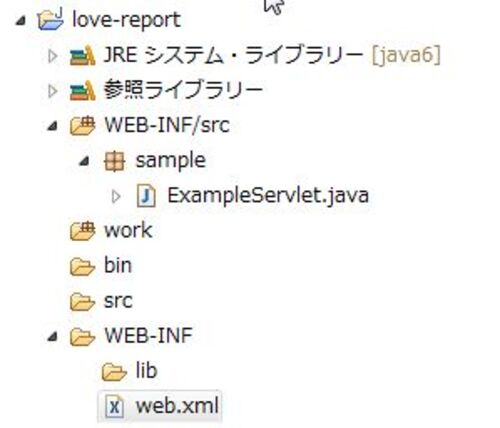Collapse the love-report project node

(x=21, y=21)
